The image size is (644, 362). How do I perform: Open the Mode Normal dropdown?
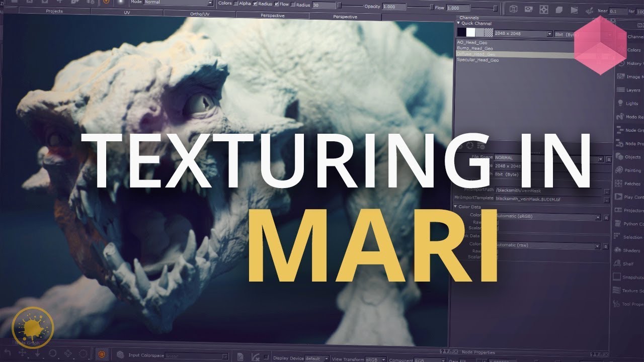(178, 3)
